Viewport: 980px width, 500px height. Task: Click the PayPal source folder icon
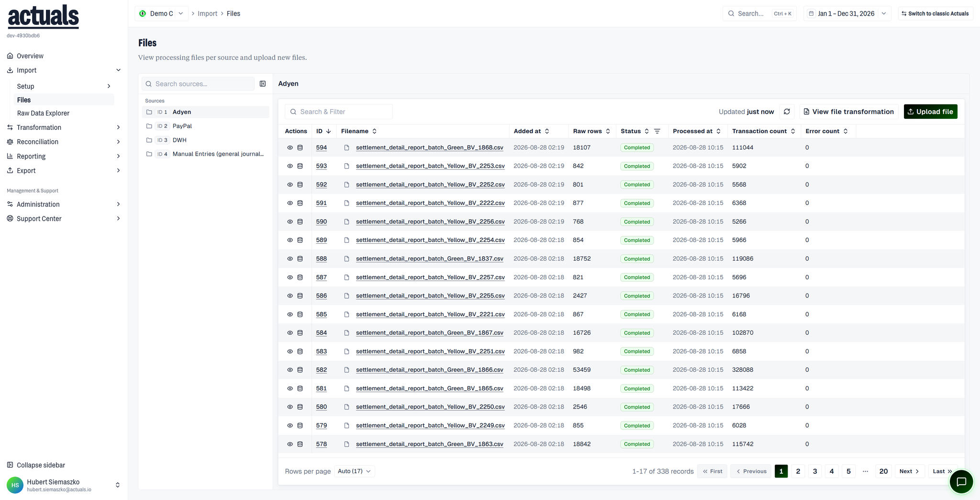[x=149, y=126]
